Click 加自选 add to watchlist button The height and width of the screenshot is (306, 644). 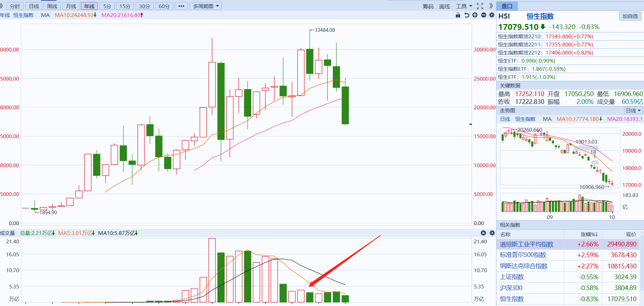coord(630,16)
